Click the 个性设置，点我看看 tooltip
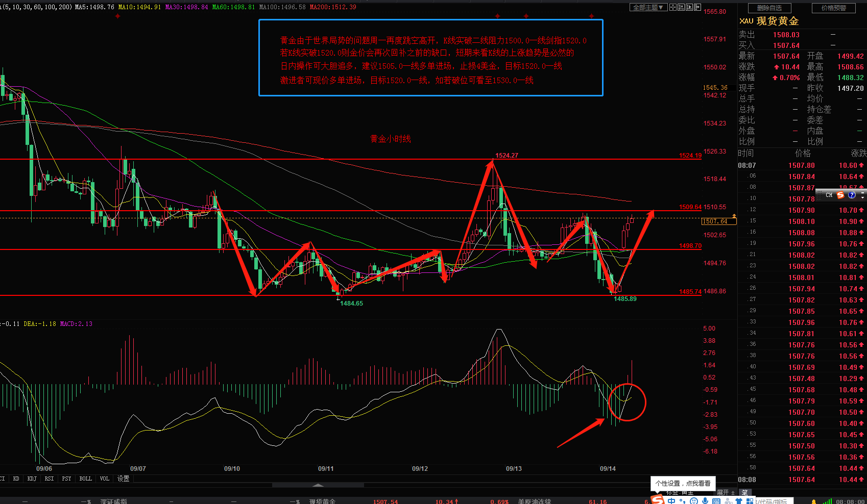Image resolution: width=867 pixels, height=504 pixels. (683, 483)
